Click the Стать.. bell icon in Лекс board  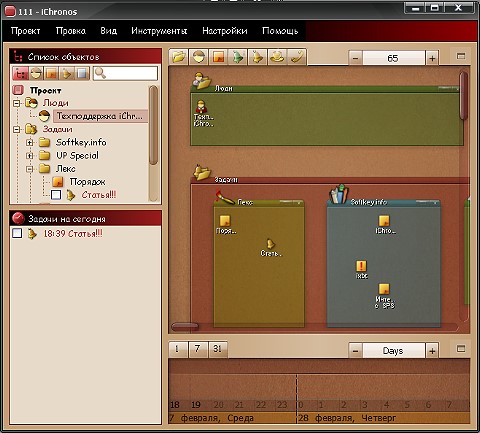[x=270, y=244]
